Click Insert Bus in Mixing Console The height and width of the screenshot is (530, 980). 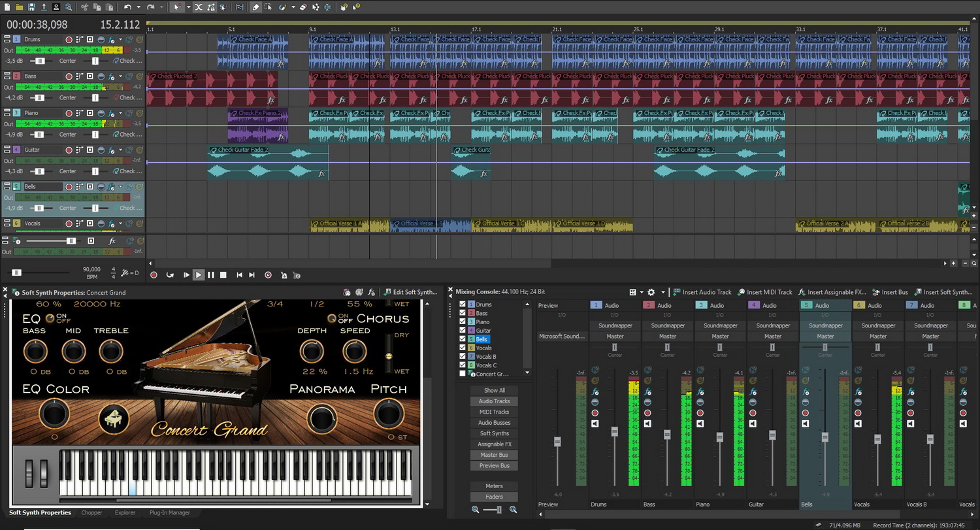(890, 292)
